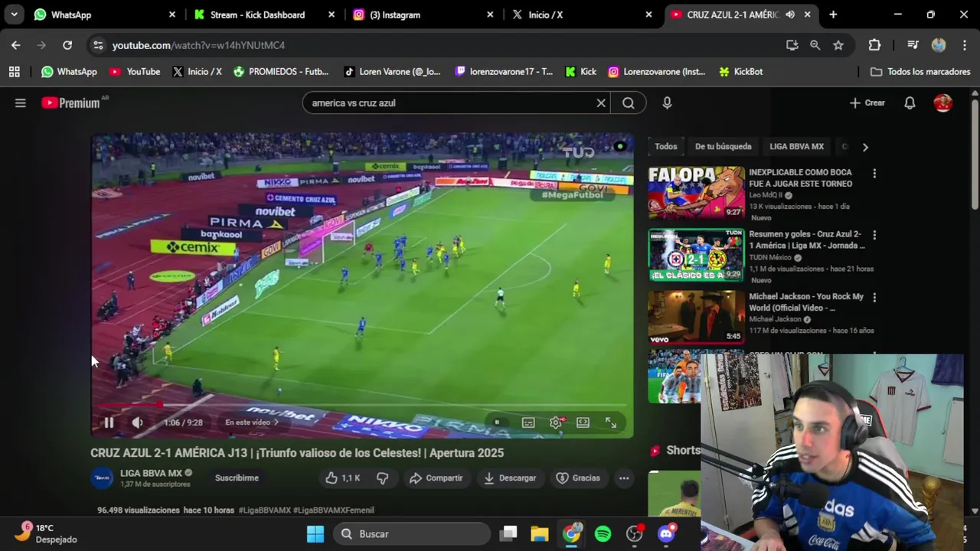Click the address bar URL

tap(198, 45)
